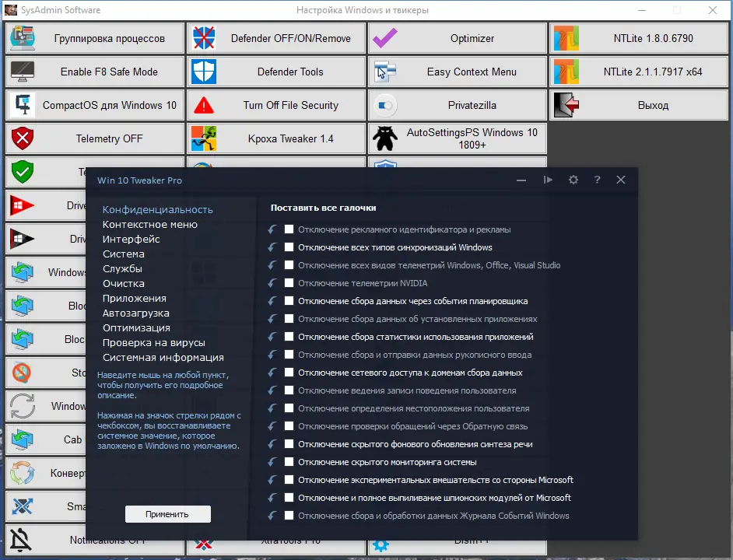The width and height of the screenshot is (733, 560).
Task: Click Turn Off File Security warning icon
Action: (x=204, y=105)
